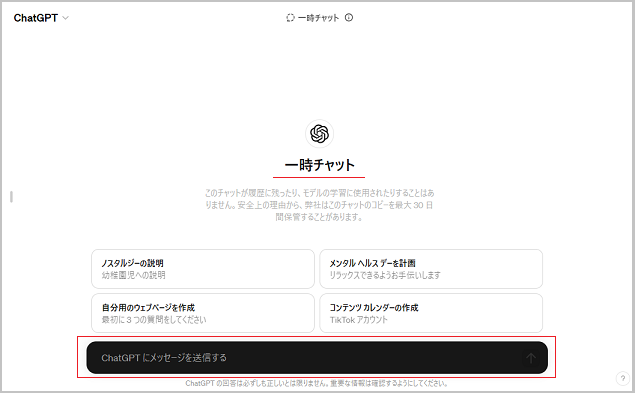Click the send arrow button

click(x=531, y=358)
